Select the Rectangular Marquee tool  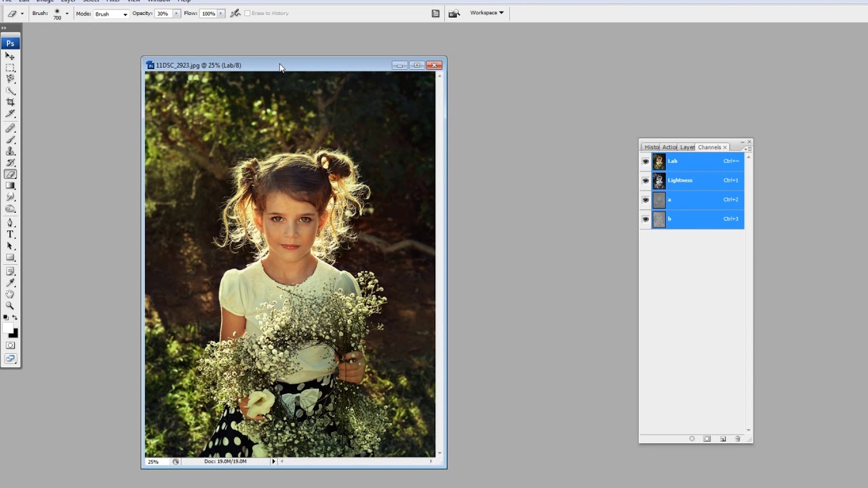[x=10, y=68]
